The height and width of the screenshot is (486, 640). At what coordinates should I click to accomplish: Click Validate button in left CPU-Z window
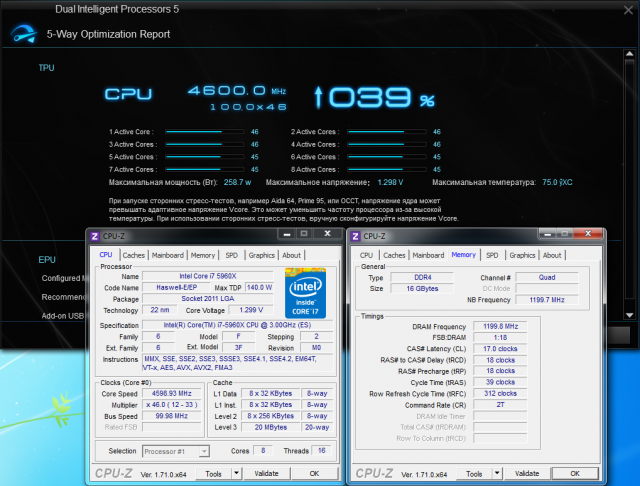(x=267, y=473)
